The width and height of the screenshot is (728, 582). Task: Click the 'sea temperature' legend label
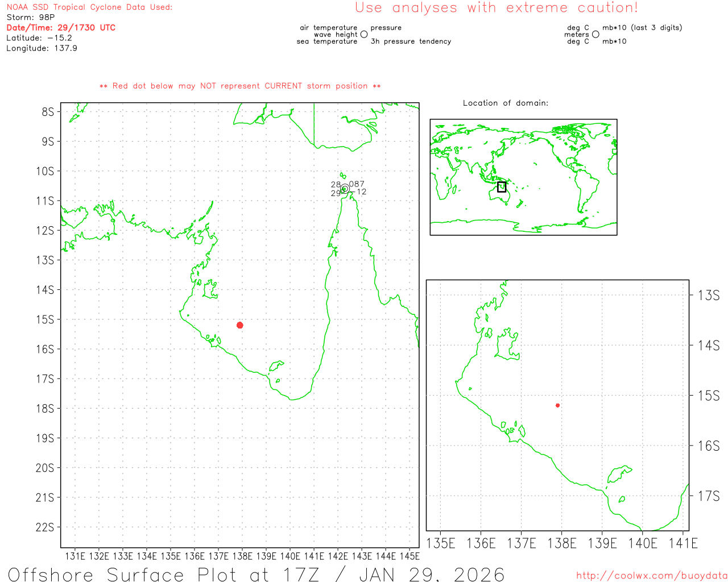[x=327, y=41]
